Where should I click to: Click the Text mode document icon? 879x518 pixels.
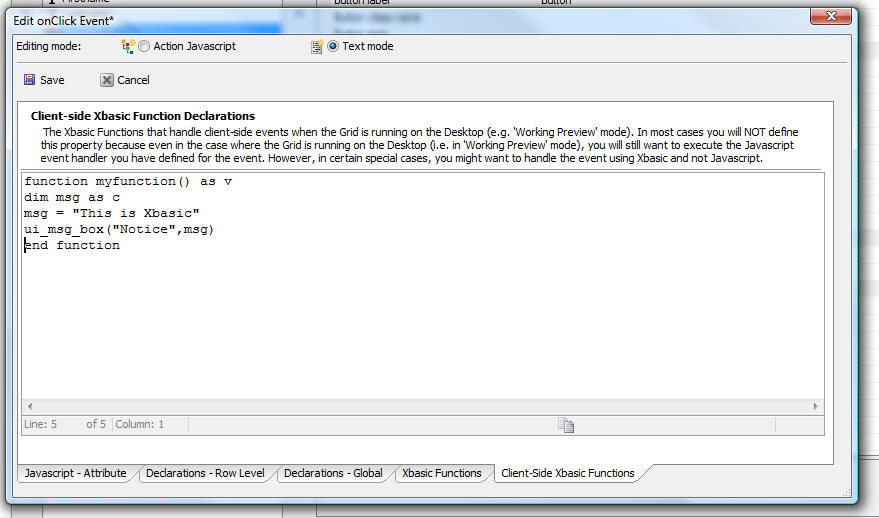point(317,47)
